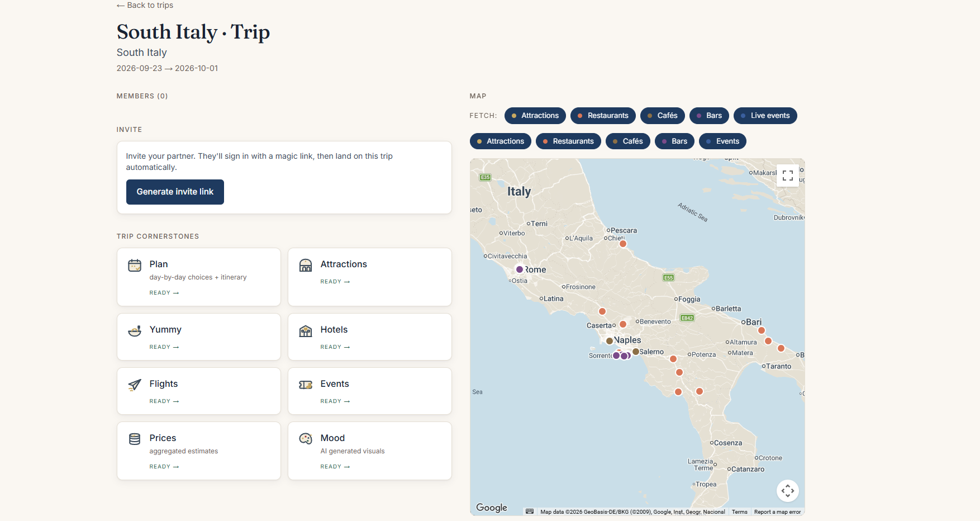Report a map error link

(777, 512)
